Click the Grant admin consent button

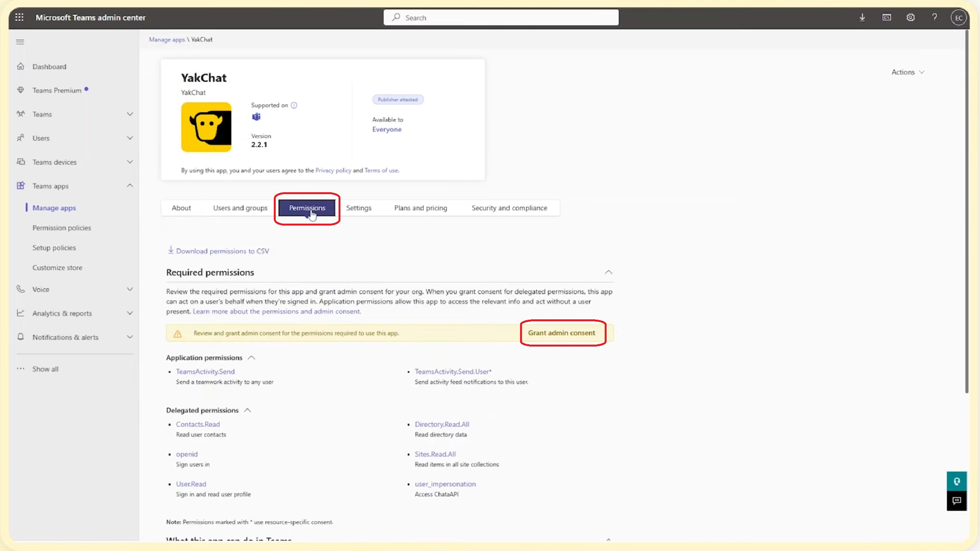click(x=561, y=333)
